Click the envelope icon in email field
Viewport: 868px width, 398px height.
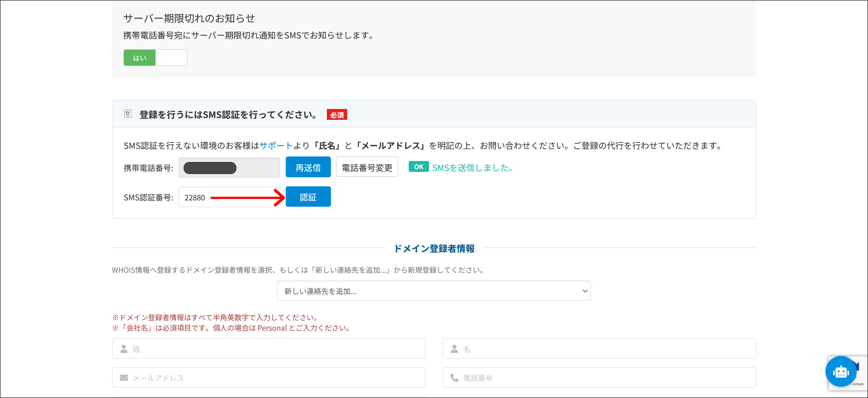pos(124,378)
